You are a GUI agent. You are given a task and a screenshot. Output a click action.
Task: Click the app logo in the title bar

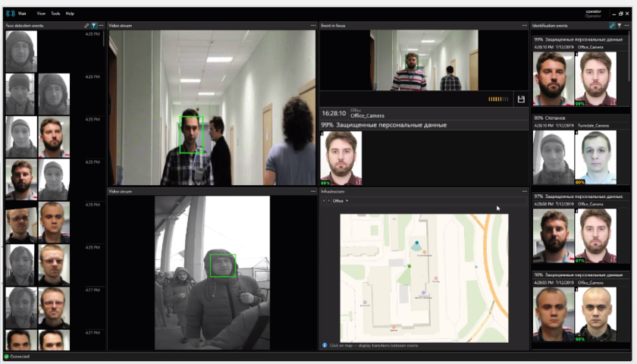click(11, 14)
